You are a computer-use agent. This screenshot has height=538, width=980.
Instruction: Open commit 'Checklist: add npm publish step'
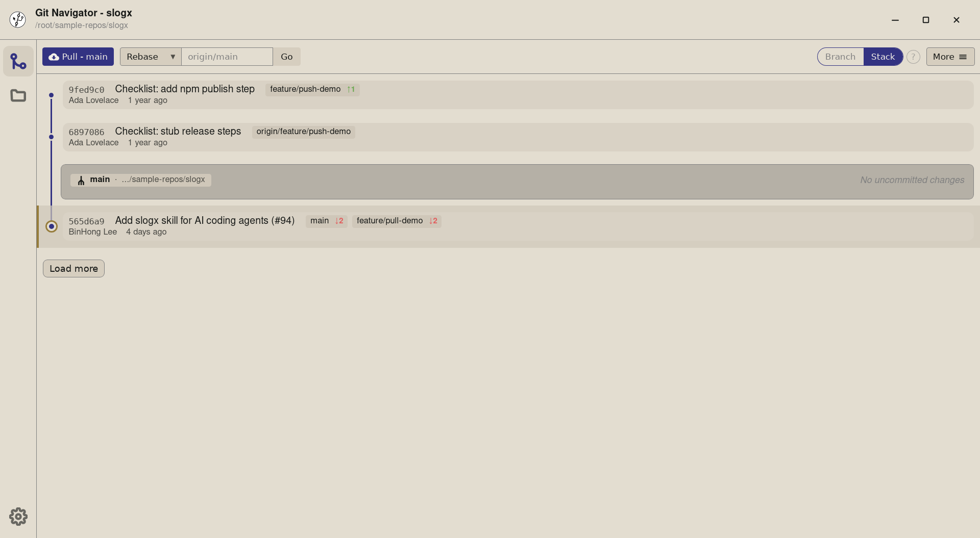click(185, 89)
